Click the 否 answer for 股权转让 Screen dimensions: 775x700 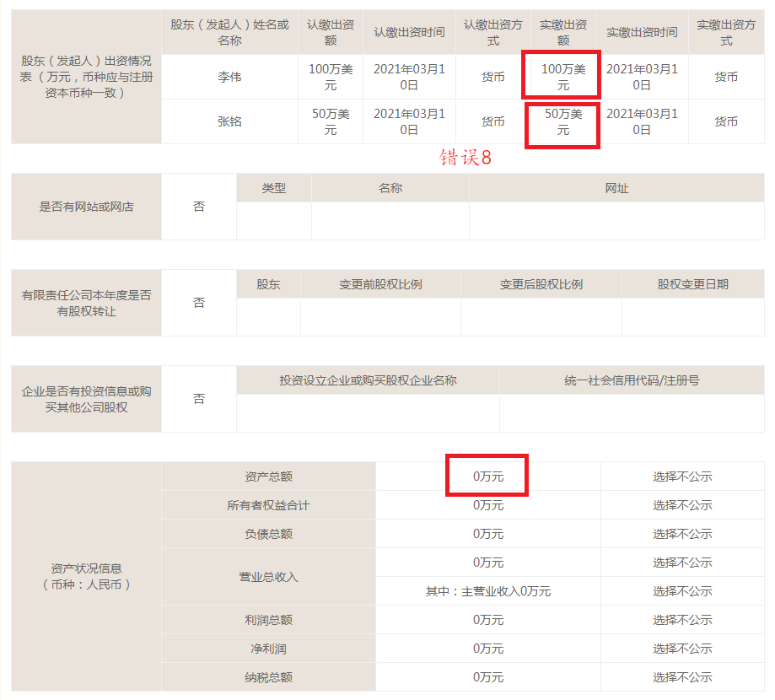click(x=199, y=303)
